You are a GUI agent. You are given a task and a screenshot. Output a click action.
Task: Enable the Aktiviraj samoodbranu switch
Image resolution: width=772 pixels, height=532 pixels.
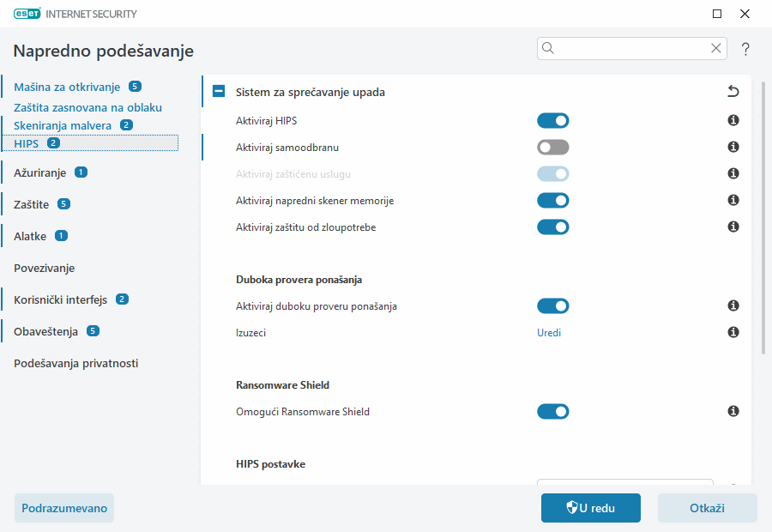tap(552, 148)
